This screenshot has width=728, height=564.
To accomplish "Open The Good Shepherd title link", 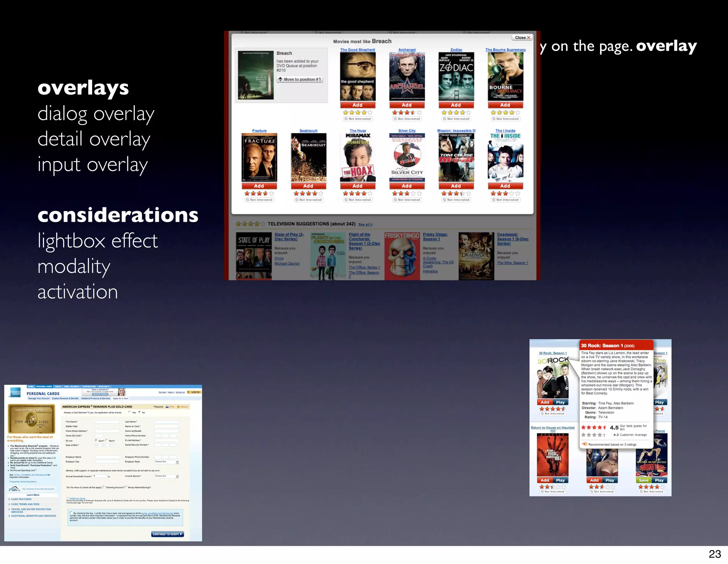I will click(x=358, y=50).
